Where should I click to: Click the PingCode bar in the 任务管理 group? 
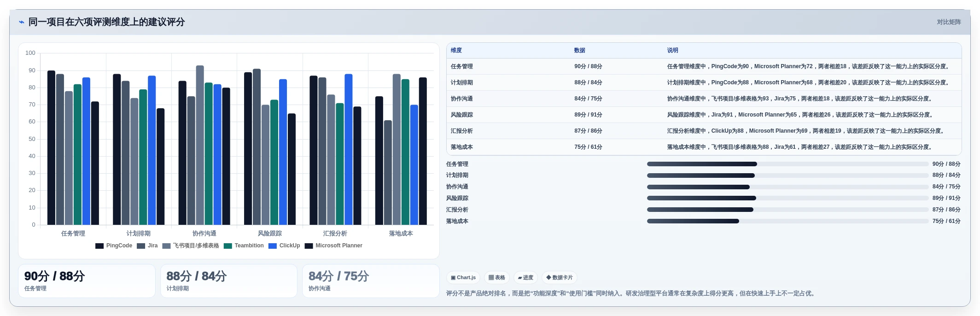(51, 148)
